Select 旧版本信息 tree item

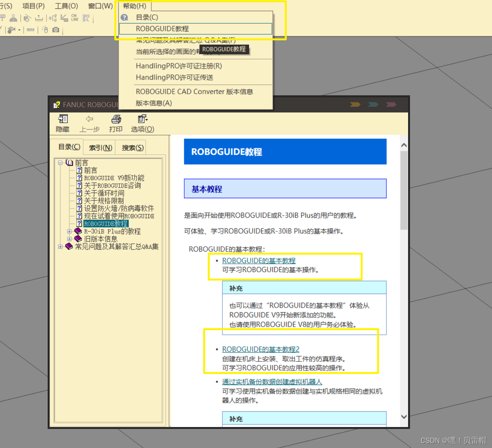[x=101, y=239]
